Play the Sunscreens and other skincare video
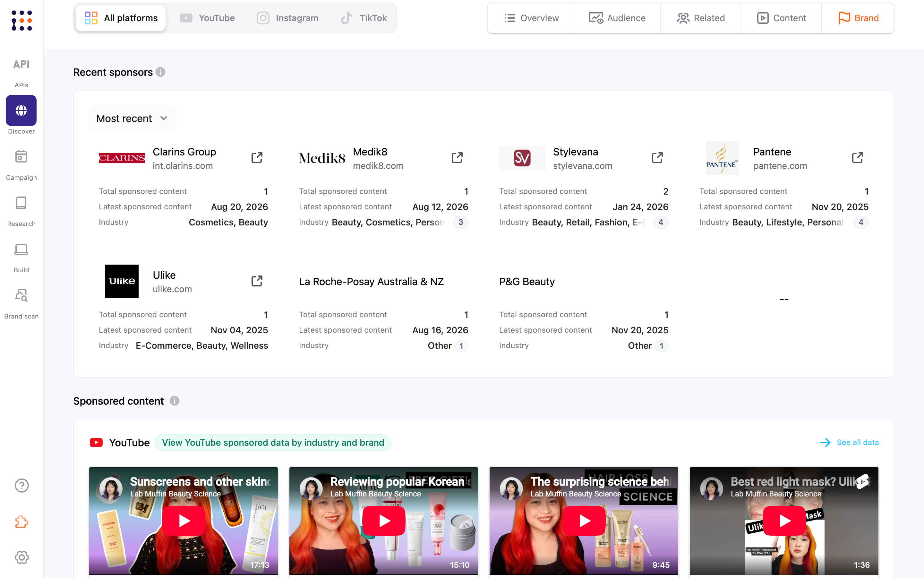 [184, 521]
